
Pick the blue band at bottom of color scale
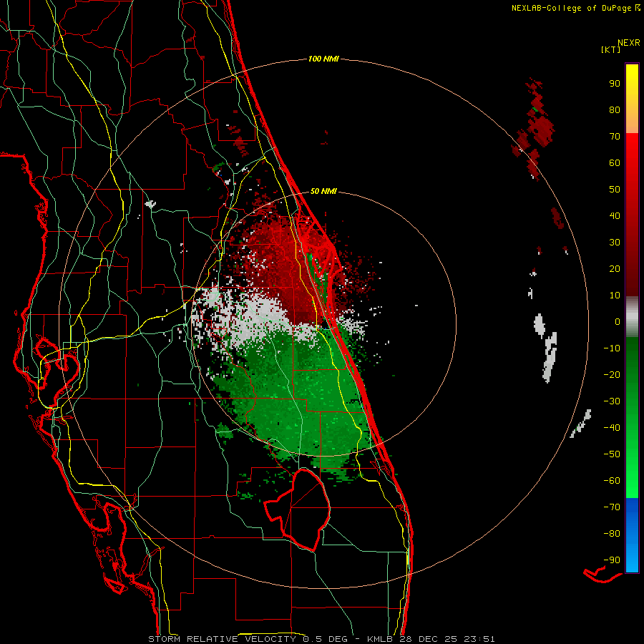coord(632,535)
